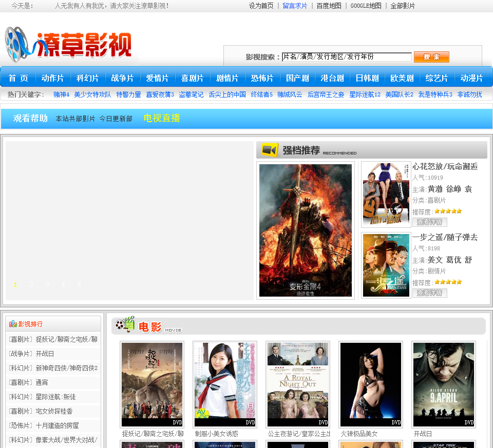493x448 pixels.
Task: Select the 喜剧片 category tab
Action: point(192,78)
